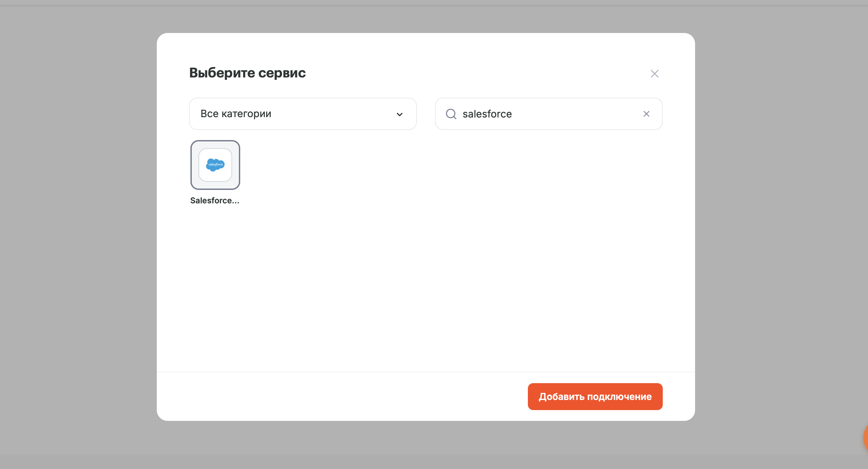
Task: Close the Выберите сервис dialog
Action: point(654,74)
